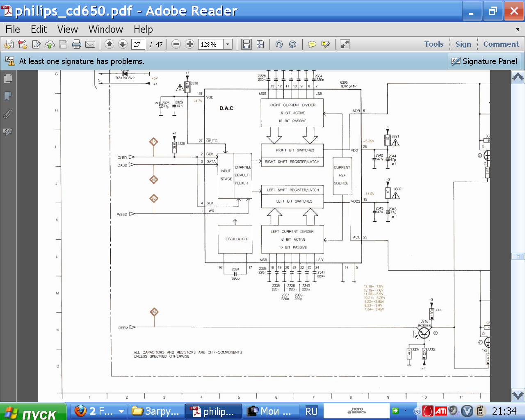Open the attachments paperclip panel
Screen dimensions: 525x420
coord(8,114)
